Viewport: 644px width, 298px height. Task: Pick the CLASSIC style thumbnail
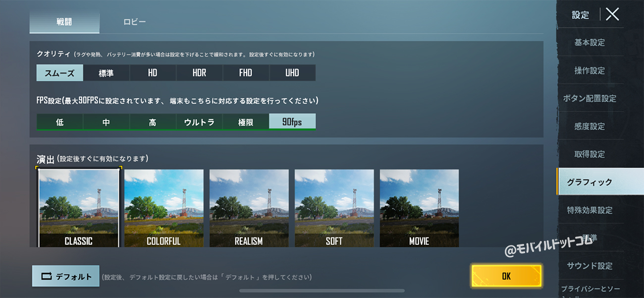point(79,208)
